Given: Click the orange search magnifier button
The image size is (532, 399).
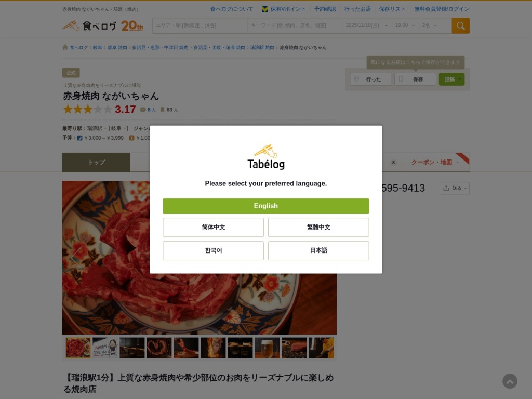Looking at the screenshot, I should pyautogui.click(x=460, y=26).
